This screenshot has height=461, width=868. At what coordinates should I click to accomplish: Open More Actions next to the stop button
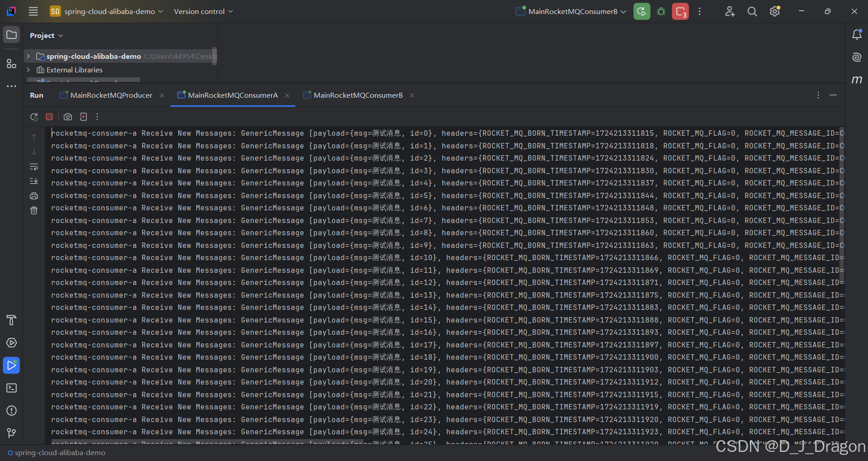click(699, 11)
